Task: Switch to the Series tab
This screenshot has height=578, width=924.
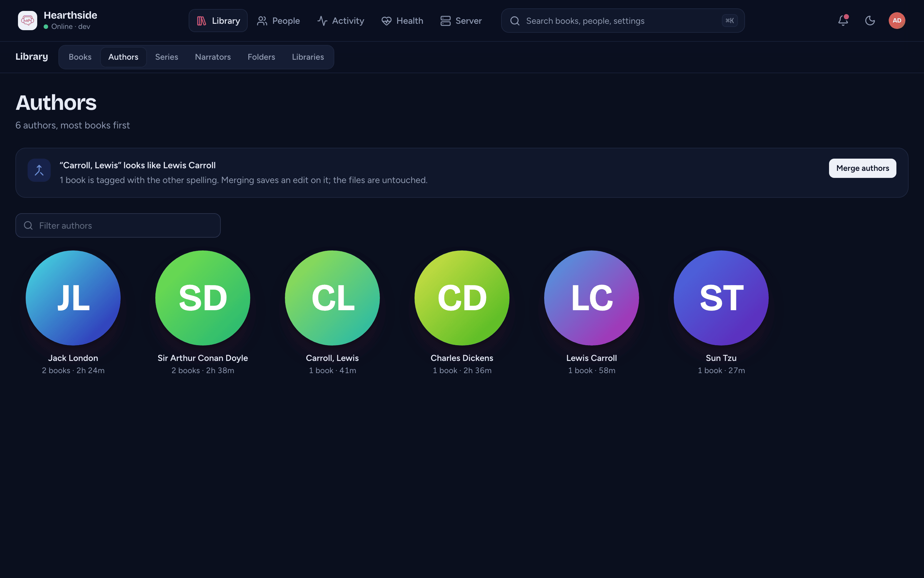Action: 167,57
